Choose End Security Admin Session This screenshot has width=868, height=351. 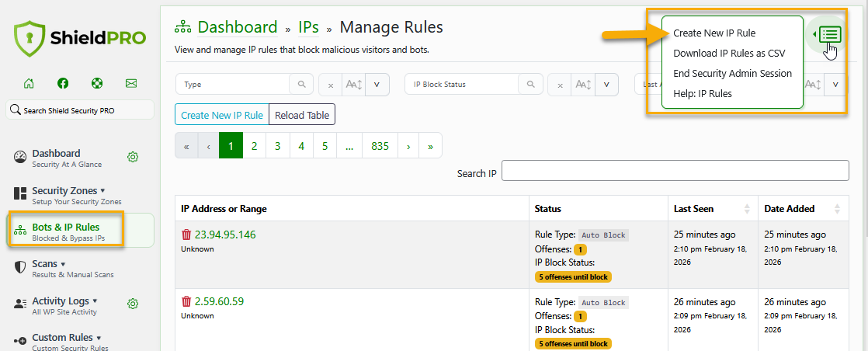732,73
